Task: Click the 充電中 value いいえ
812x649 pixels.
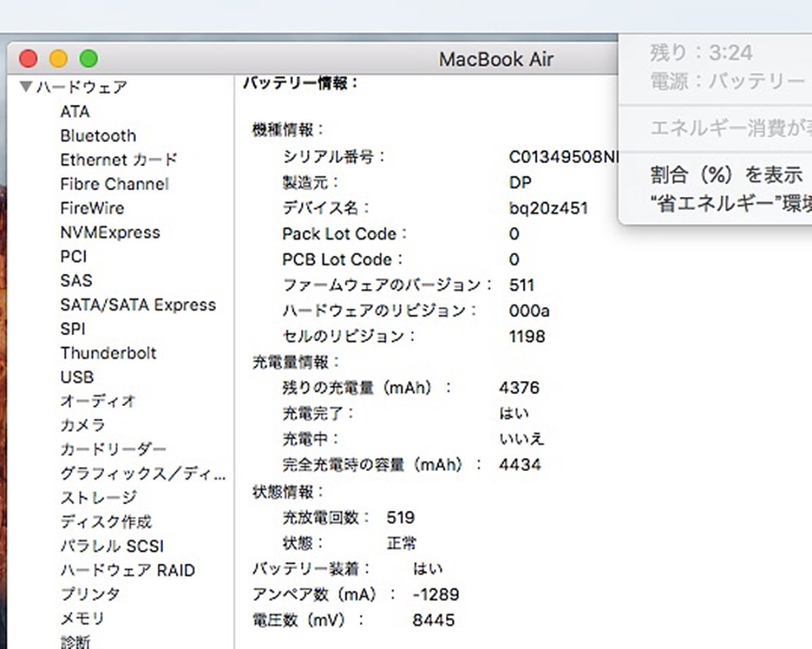Action: 521,439
